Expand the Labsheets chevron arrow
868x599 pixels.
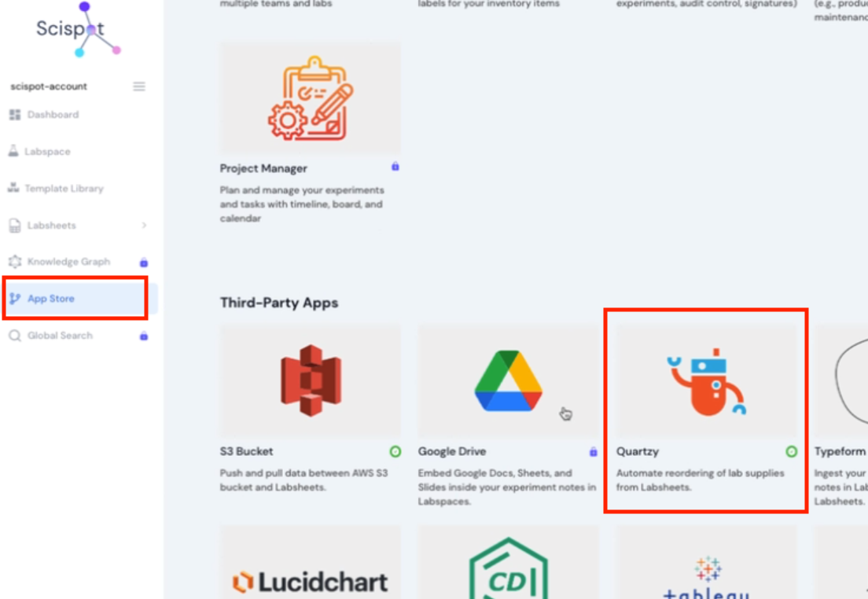pyautogui.click(x=144, y=225)
